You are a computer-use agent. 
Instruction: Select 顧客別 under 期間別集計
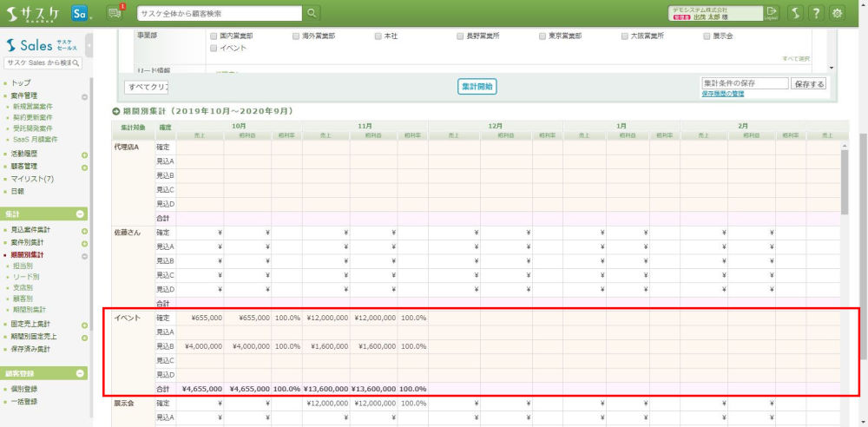click(x=23, y=299)
